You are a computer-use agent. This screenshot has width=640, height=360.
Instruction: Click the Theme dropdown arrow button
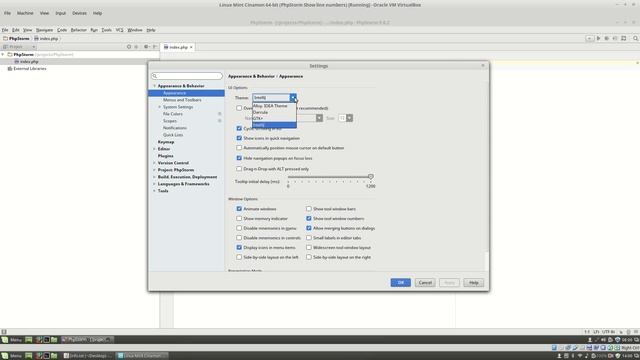(293, 98)
